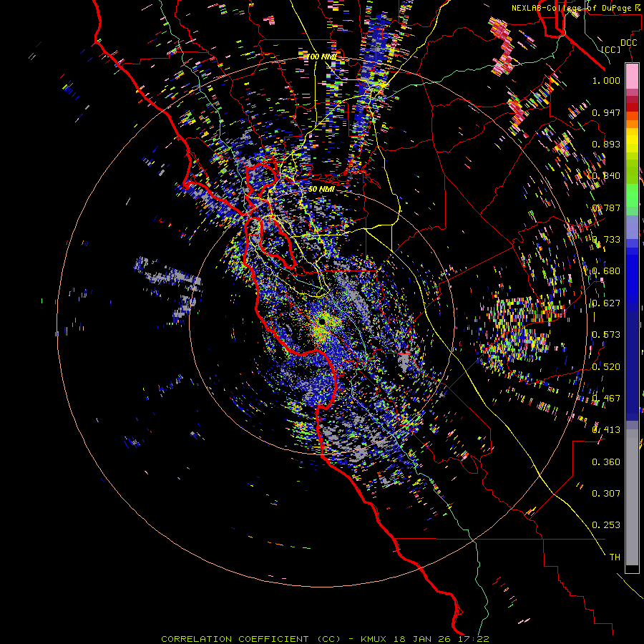Click the 0.413 scale value
The width and height of the screenshot is (644, 644).
pos(606,430)
